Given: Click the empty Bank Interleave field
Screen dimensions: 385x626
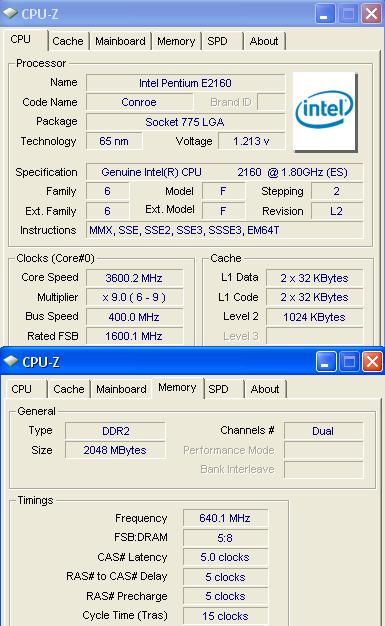Looking at the screenshot, I should point(323,470).
